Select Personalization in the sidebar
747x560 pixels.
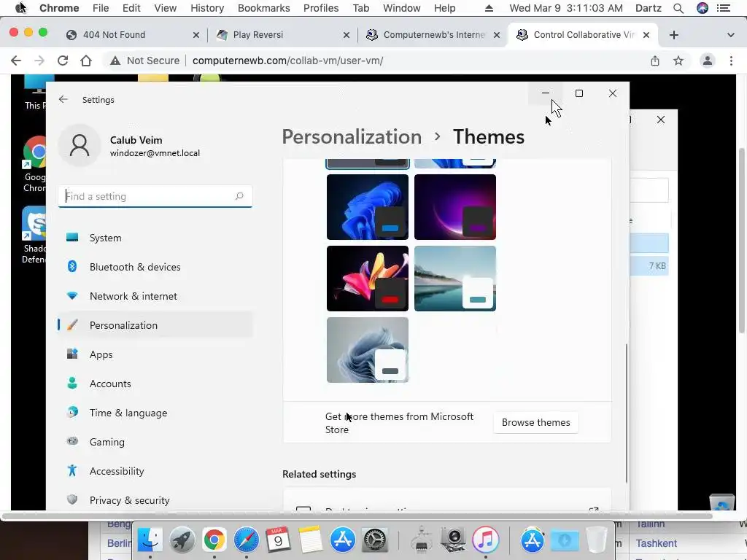(x=155, y=324)
